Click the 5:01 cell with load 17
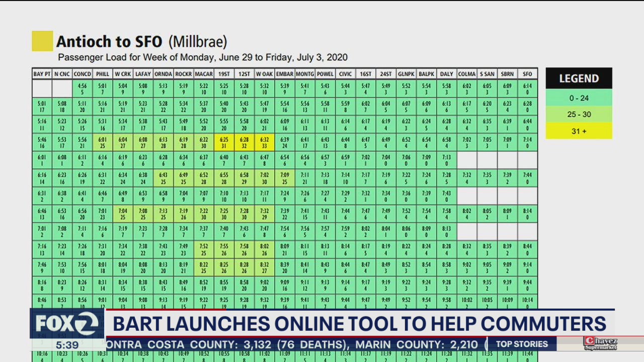Image resolution: width=644 pixels, height=362 pixels. click(42, 107)
